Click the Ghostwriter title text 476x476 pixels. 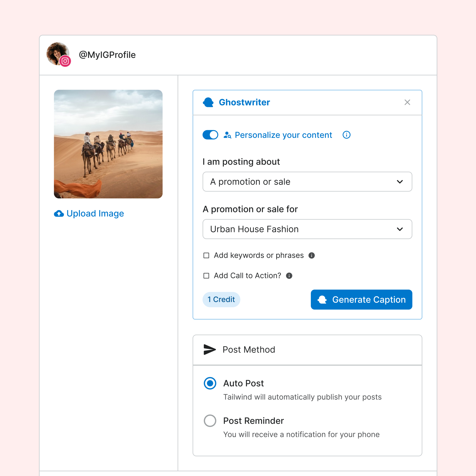click(x=244, y=102)
